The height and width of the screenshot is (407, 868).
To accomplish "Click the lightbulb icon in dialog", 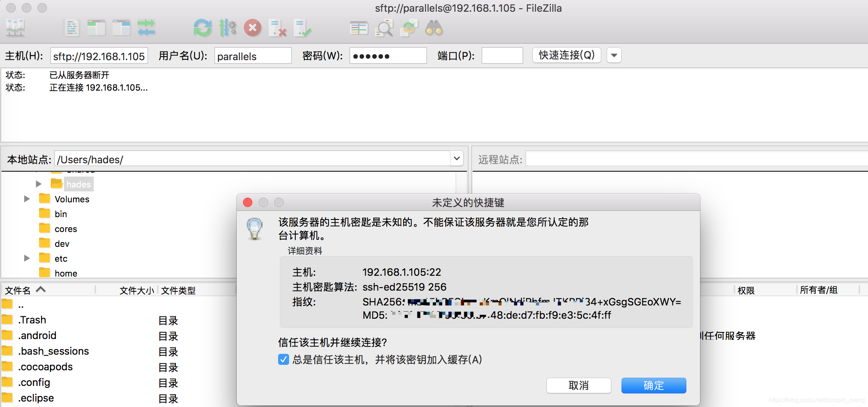I will click(255, 228).
